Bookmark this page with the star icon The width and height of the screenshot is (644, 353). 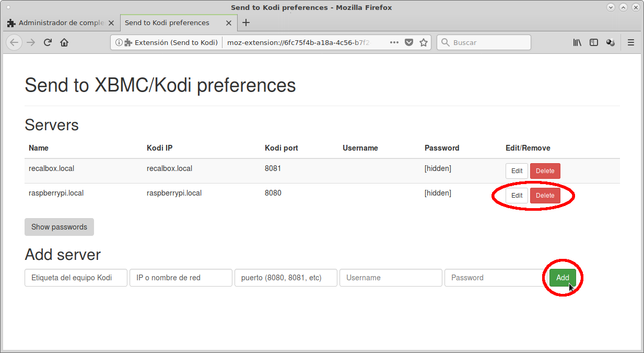(x=424, y=42)
